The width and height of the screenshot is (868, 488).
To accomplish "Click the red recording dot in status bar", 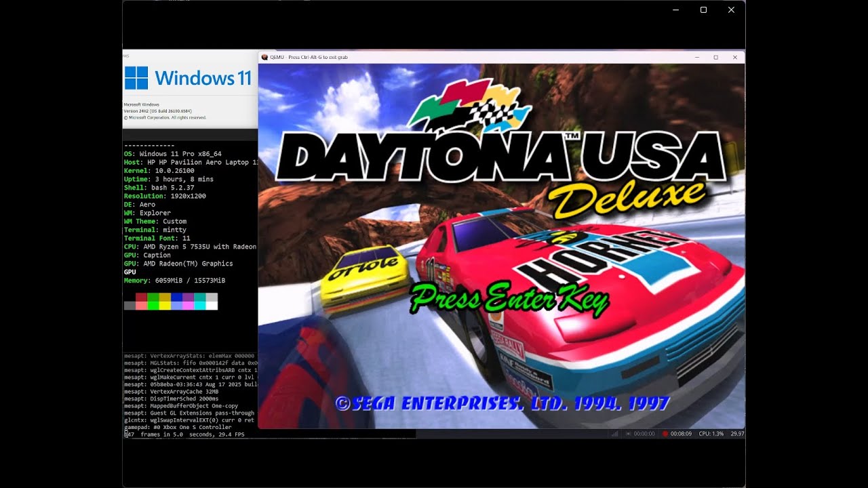I will (x=665, y=434).
